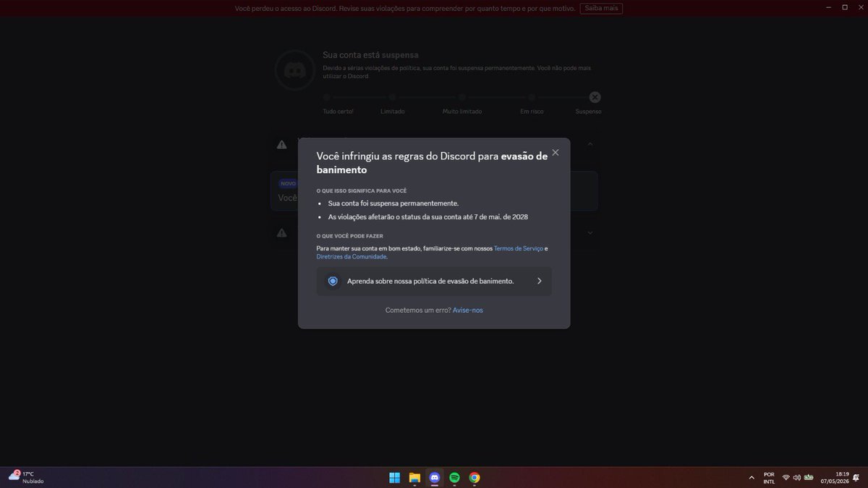Expand the second warning section chevron
The image size is (868, 488).
[x=590, y=232]
